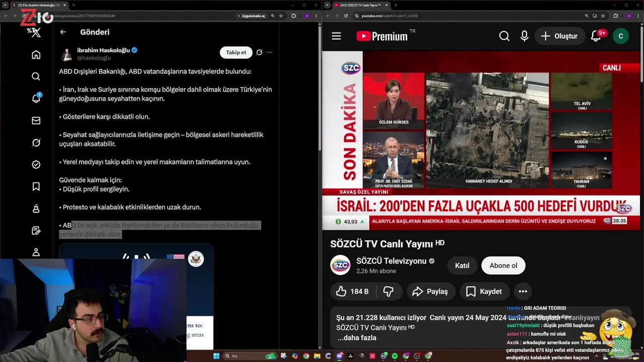Screen dimensions: 644x362
Task: Click SÖZCÜ channel avatar logo
Action: point(340,265)
